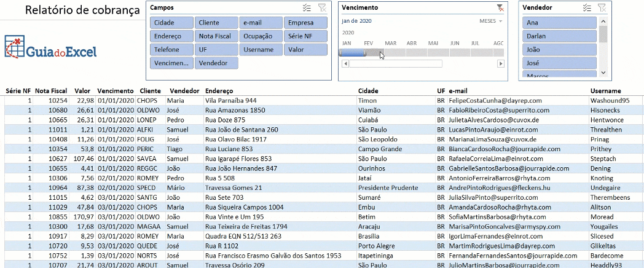This screenshot has width=644, height=268.
Task: Clear the filter in Vendedor slicer
Action: [x=601, y=7]
